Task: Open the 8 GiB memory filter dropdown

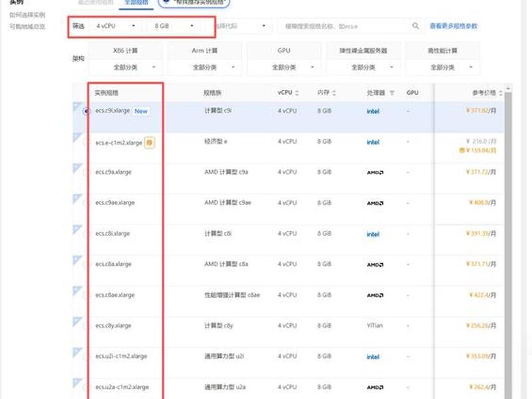Action: point(174,26)
